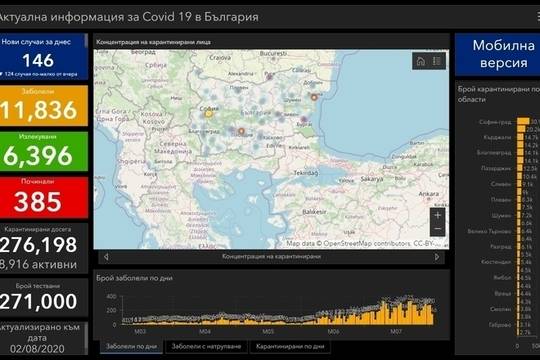Click the Plovdiv marker on the map
This screenshot has width=540, height=360.
pyautogui.click(x=241, y=131)
